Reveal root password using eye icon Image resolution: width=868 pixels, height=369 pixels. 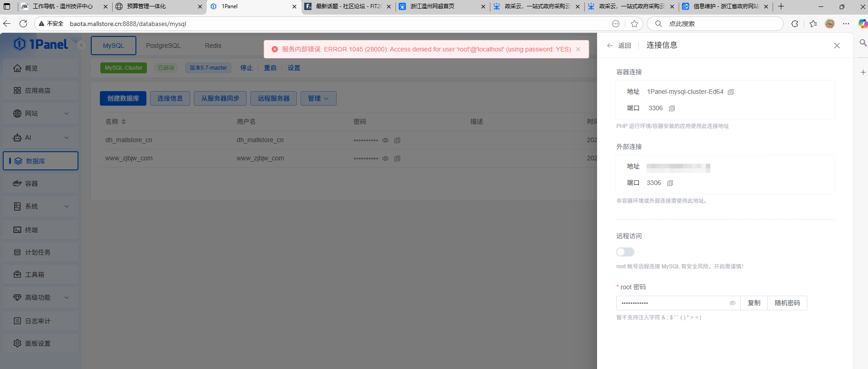[733, 303]
